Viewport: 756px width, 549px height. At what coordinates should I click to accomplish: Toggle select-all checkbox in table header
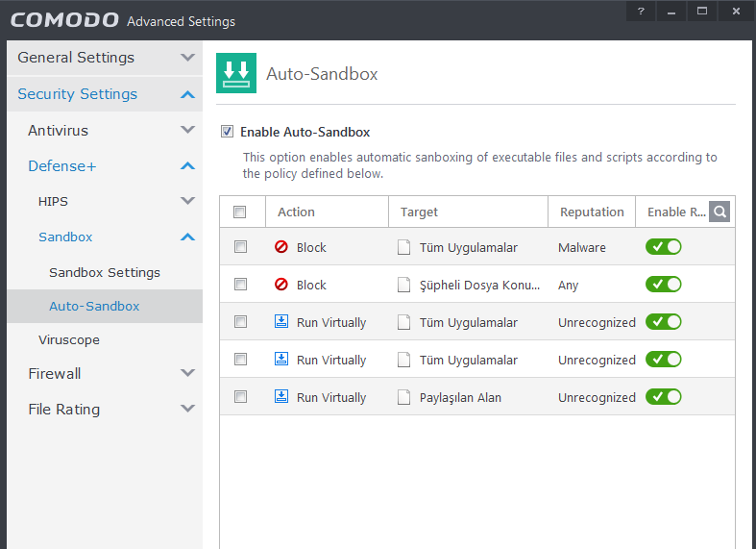pos(240,212)
